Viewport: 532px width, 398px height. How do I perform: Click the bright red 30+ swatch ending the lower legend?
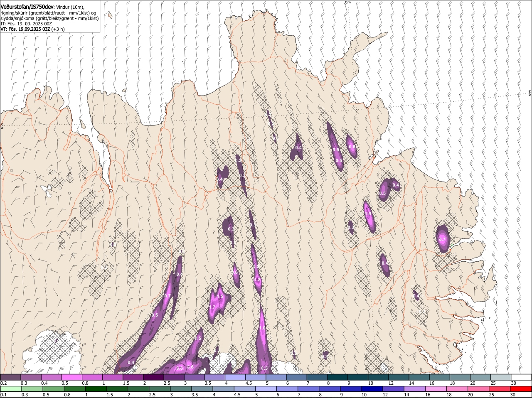(x=521, y=389)
